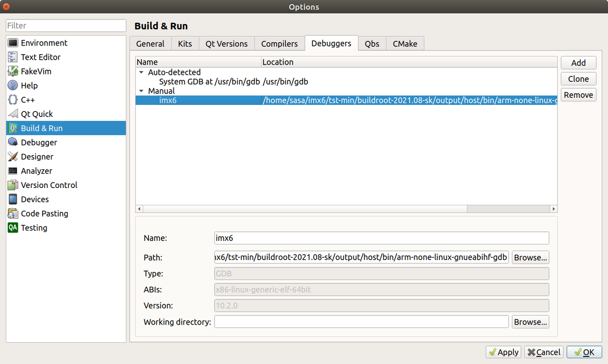Click the Version value 10.2.0
The width and height of the screenshot is (608, 364).
point(381,306)
